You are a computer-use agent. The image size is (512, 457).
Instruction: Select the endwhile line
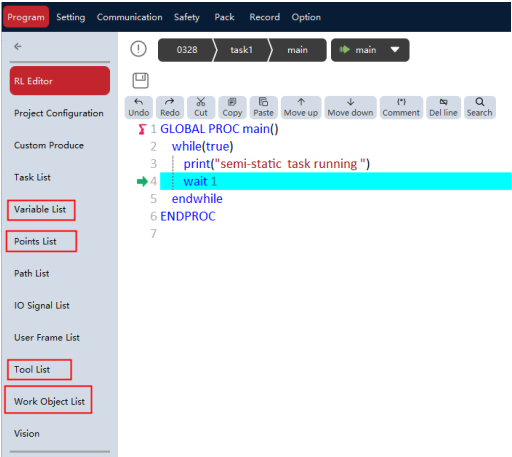(x=197, y=199)
